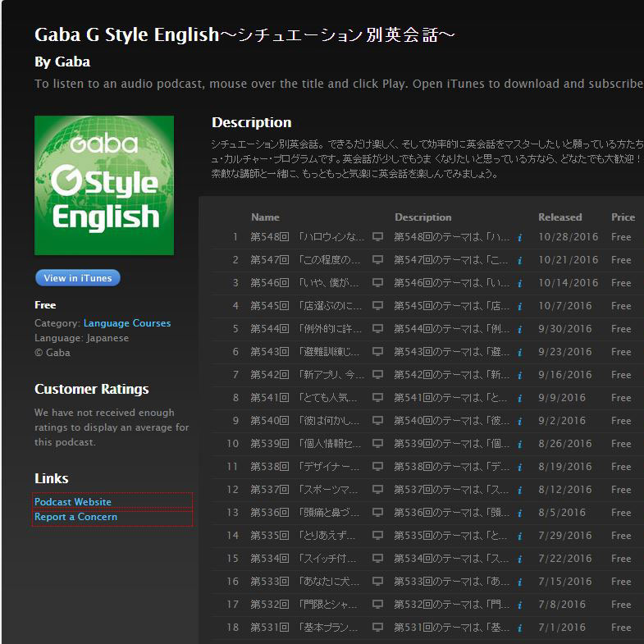Open info icon for 9/9/2016 episode
Screen dimensions: 644x644
tap(519, 399)
